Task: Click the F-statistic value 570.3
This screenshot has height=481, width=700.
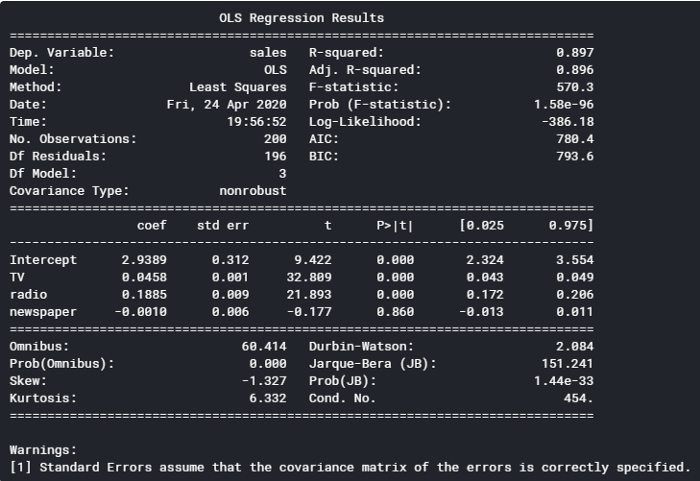Action: (574, 87)
